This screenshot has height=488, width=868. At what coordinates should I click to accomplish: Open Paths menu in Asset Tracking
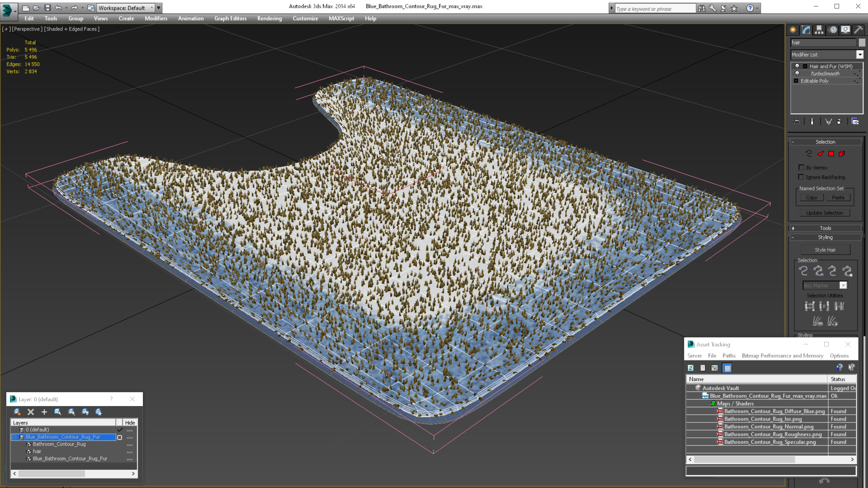pyautogui.click(x=729, y=355)
